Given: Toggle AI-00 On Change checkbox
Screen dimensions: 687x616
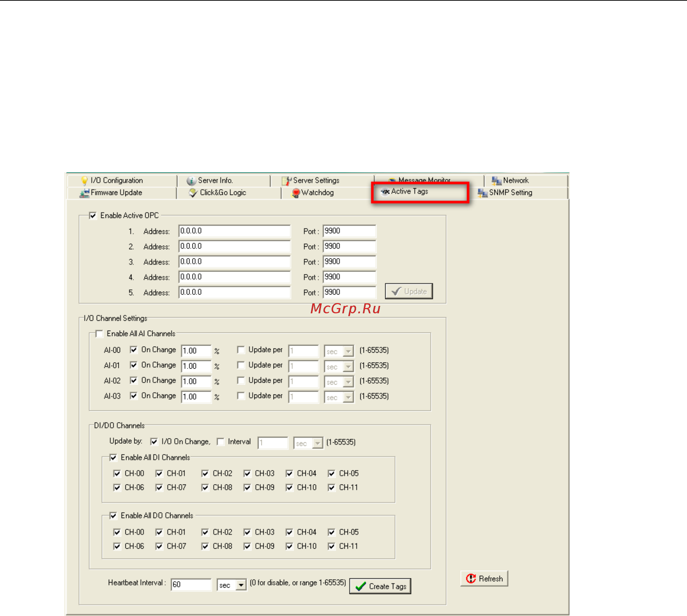Looking at the screenshot, I should tap(134, 350).
